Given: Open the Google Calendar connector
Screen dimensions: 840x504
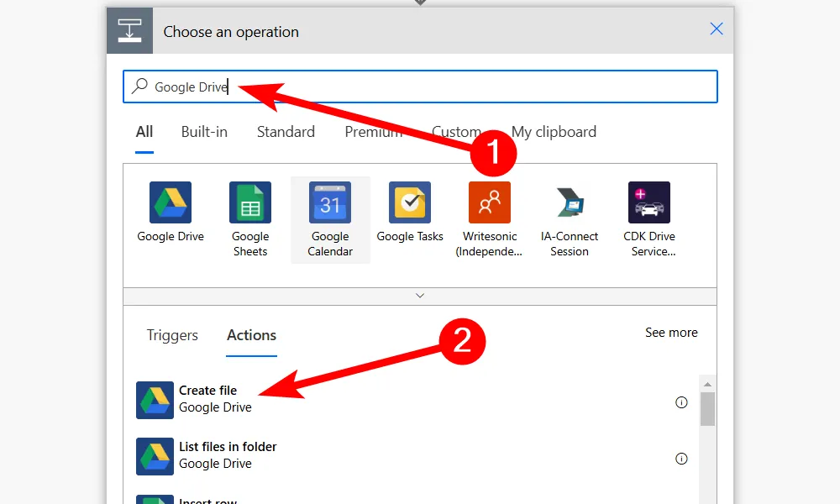Looking at the screenshot, I should 330,202.
